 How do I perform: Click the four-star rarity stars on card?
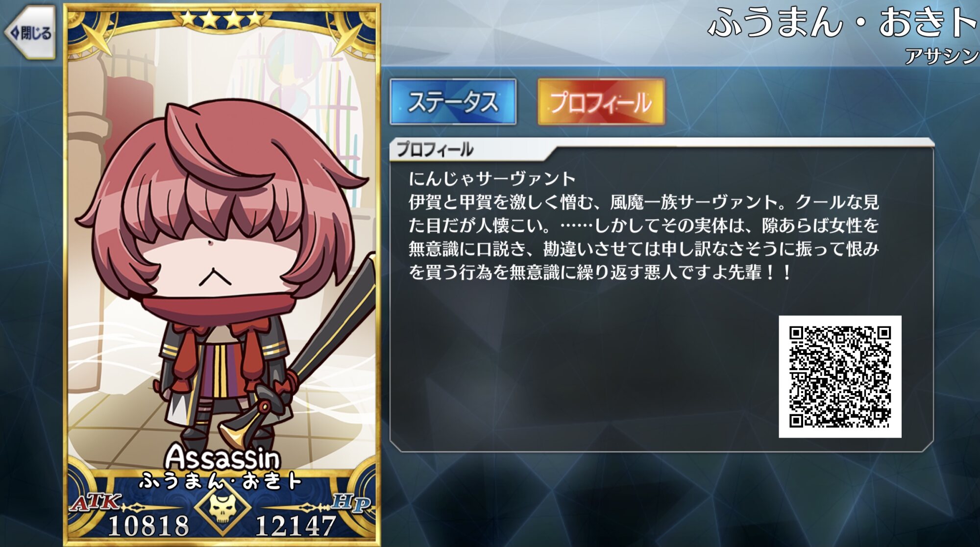[x=222, y=19]
